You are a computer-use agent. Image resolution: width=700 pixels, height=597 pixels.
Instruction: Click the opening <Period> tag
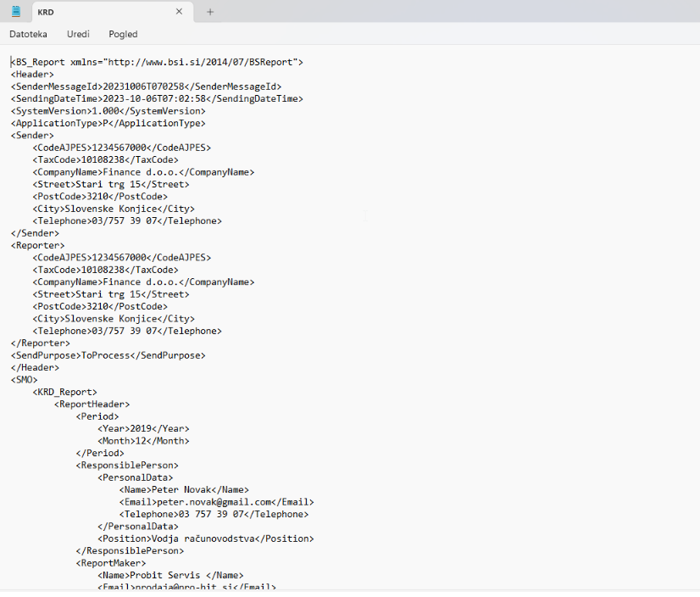(97, 416)
